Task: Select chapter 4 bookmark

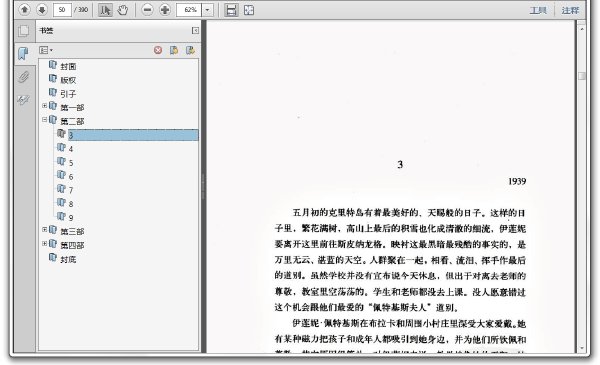Action: tap(71, 149)
